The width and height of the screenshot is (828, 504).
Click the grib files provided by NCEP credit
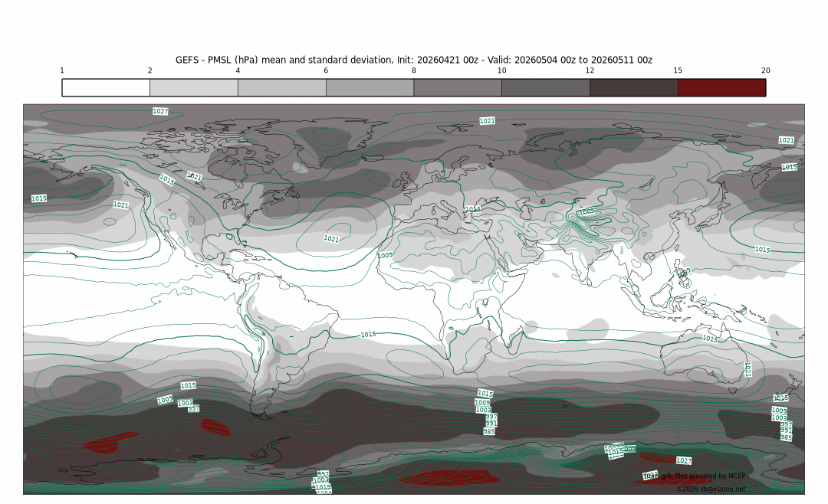(x=702, y=476)
